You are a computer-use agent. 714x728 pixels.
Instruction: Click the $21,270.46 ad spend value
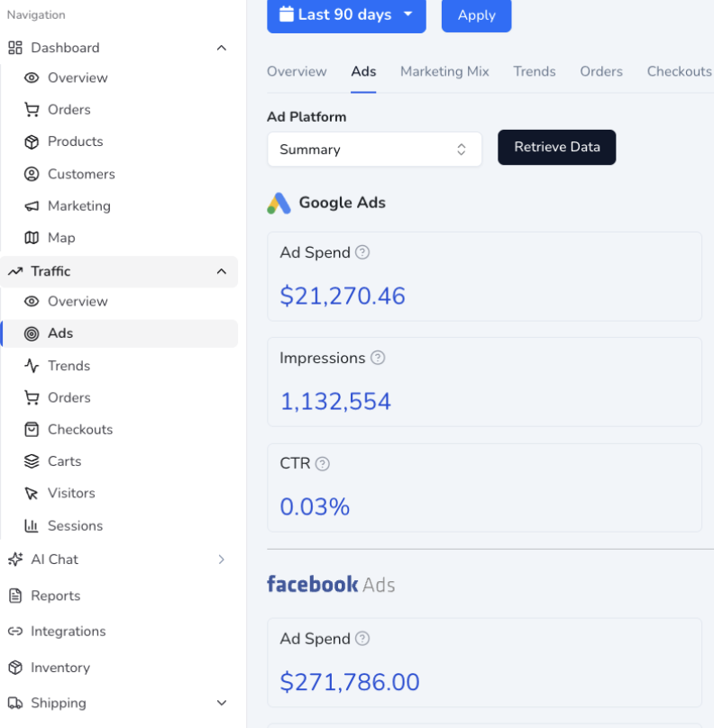tap(343, 296)
